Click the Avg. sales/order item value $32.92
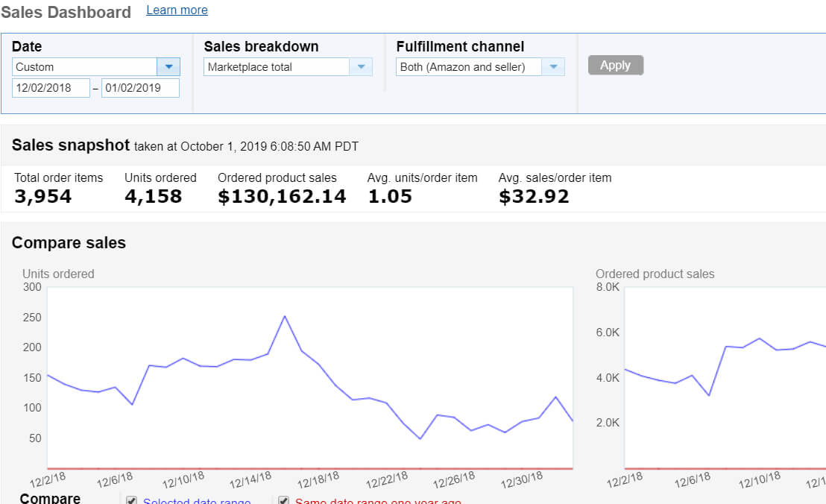 pyautogui.click(x=534, y=196)
